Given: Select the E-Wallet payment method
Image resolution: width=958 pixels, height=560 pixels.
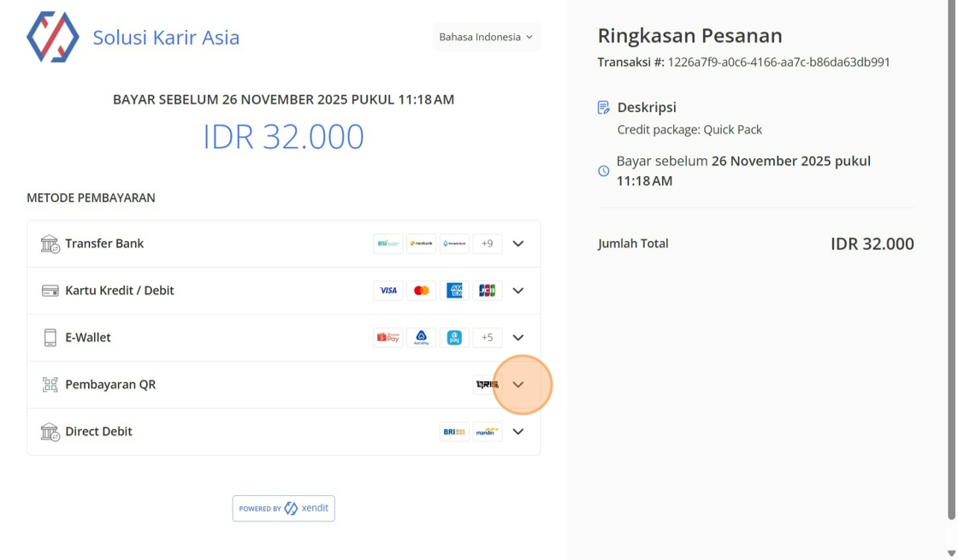Looking at the screenshot, I should click(x=89, y=338).
